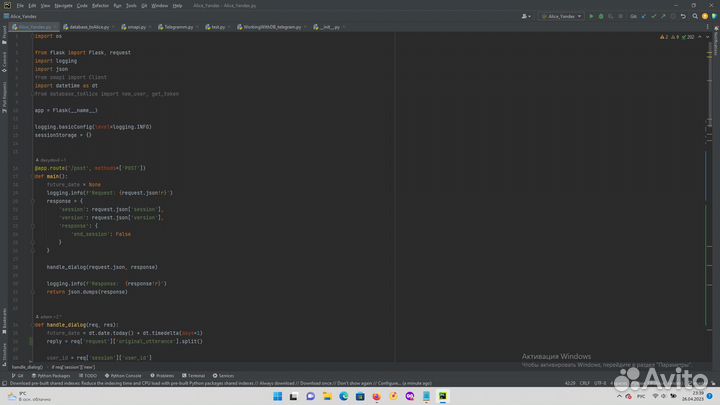Click the input language indicator in tray
Image resolution: width=720 pixels, height=405 pixels.
(641, 396)
